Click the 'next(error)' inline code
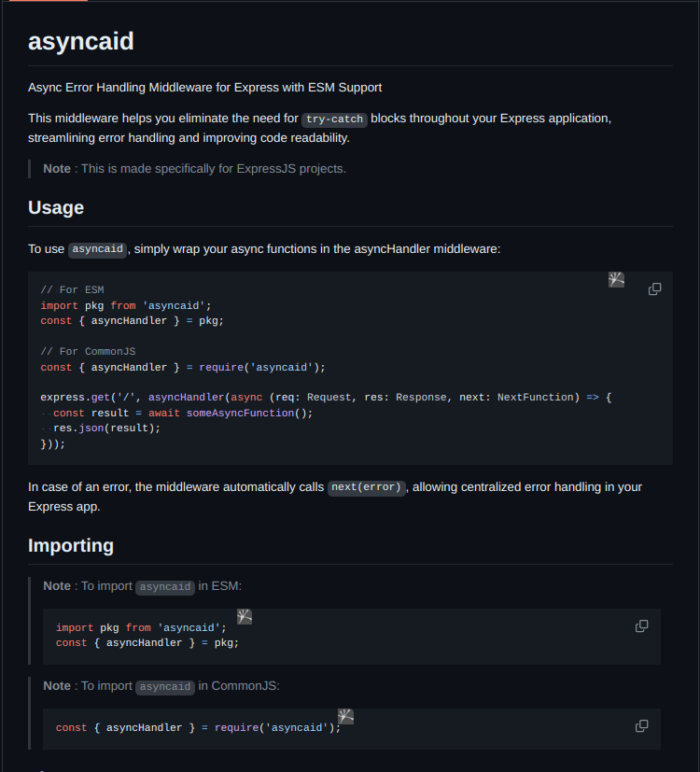Image resolution: width=700 pixels, height=772 pixels. 366,487
